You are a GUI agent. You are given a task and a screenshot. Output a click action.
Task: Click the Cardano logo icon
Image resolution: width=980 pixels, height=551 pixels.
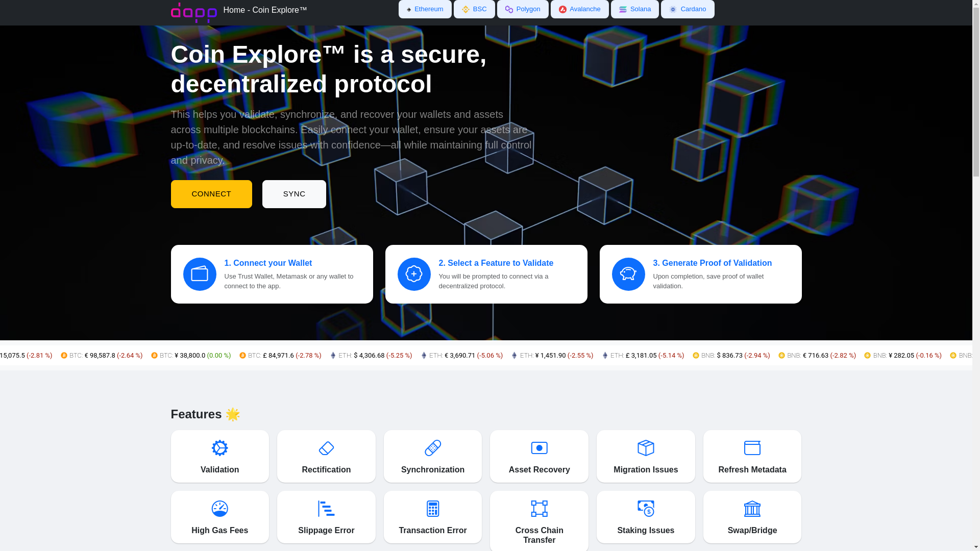[x=673, y=9]
